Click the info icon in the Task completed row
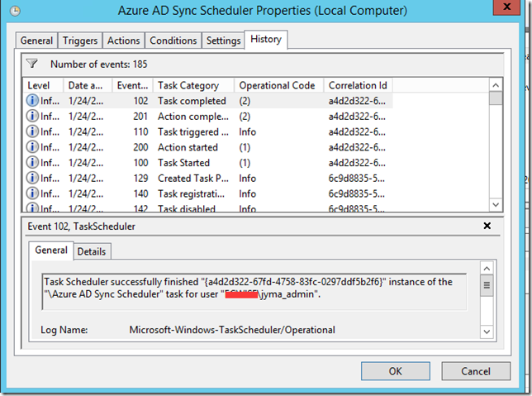Viewport: 532px width, 396px height. tap(32, 101)
